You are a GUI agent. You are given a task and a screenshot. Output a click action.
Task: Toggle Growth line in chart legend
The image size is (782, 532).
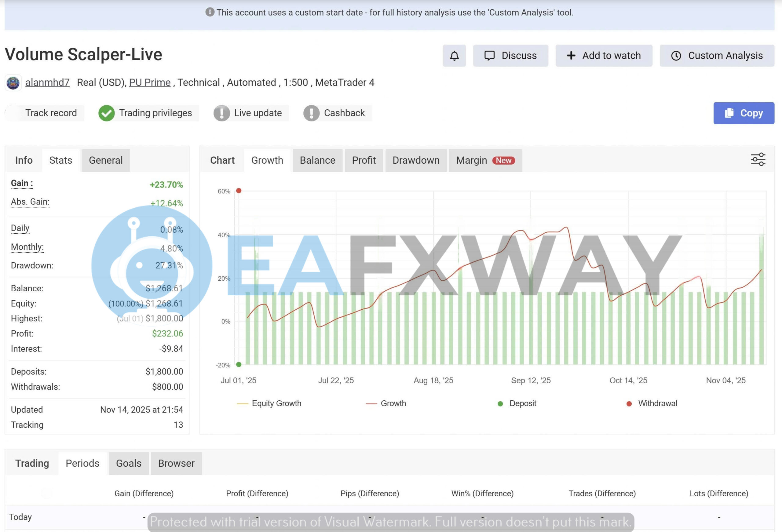[x=386, y=403]
